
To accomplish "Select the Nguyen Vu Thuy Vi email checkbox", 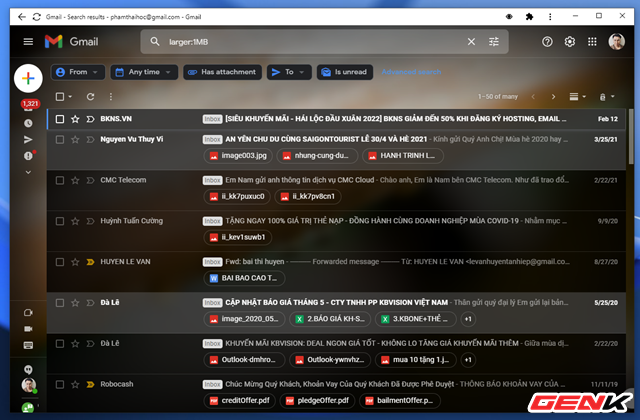I will click(60, 140).
